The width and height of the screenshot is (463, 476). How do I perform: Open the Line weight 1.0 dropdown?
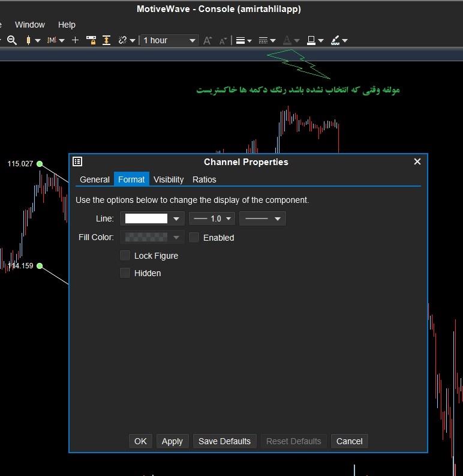[x=212, y=218]
